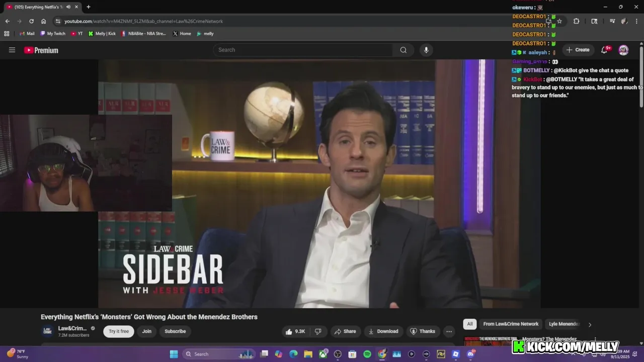Go back in Chrome
This screenshot has height=362, width=644.
(x=7, y=21)
